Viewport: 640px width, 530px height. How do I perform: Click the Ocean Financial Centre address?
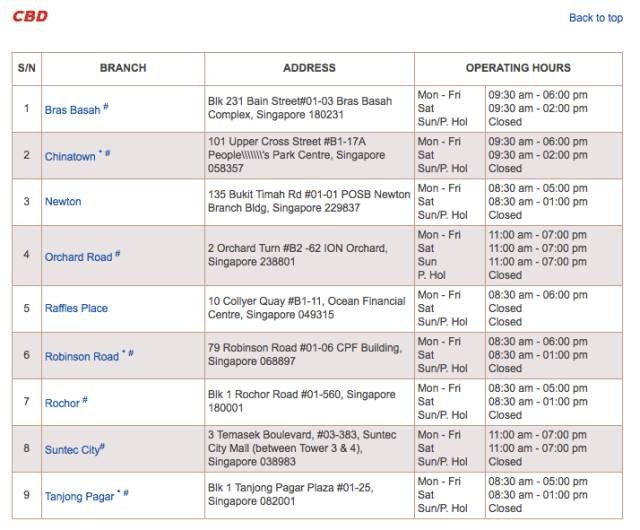[306, 308]
